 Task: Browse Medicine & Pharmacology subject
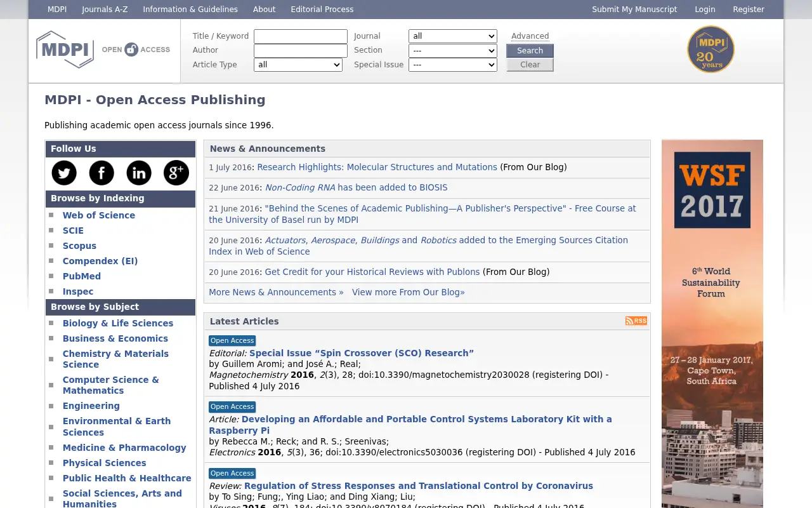point(124,448)
